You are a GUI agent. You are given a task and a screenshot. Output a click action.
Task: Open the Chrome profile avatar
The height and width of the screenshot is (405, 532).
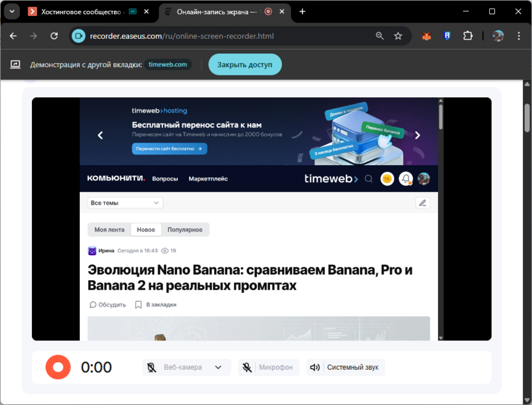pyautogui.click(x=498, y=36)
